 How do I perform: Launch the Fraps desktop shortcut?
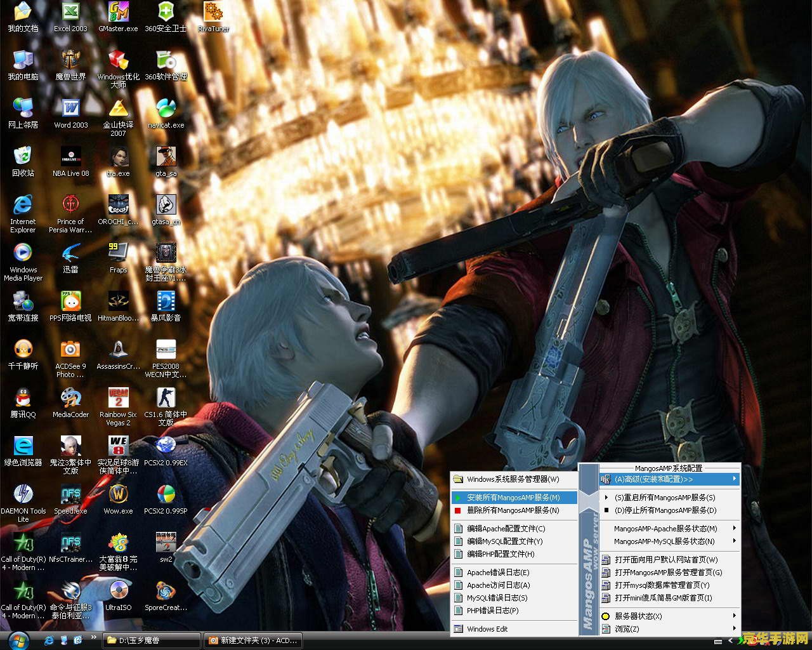tap(118, 258)
